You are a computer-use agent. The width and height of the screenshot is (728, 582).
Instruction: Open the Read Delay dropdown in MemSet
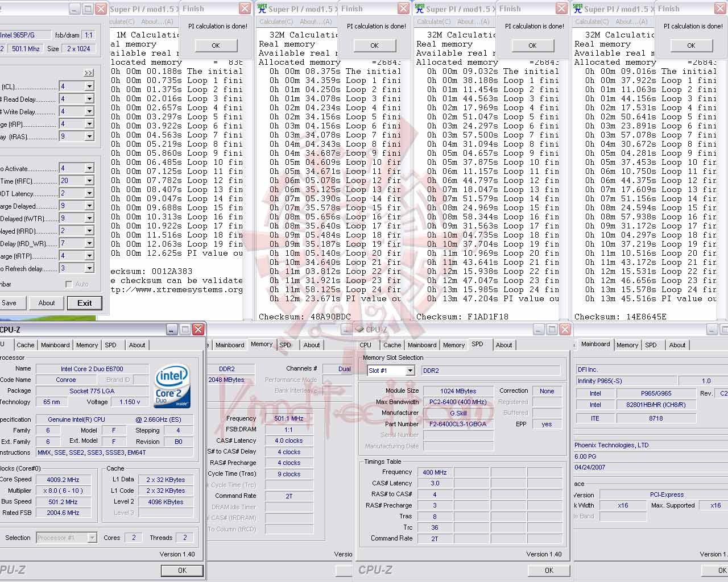point(89,99)
